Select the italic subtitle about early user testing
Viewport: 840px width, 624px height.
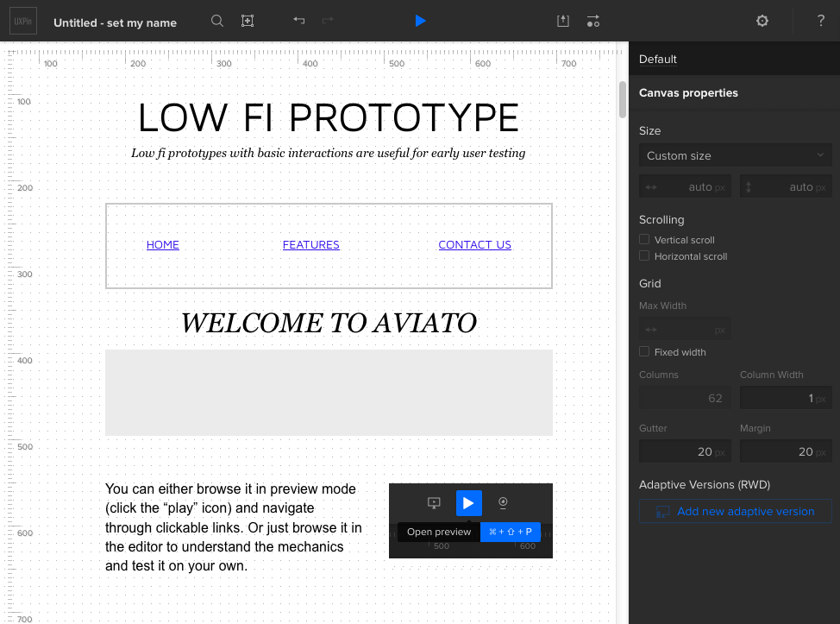pyautogui.click(x=328, y=154)
